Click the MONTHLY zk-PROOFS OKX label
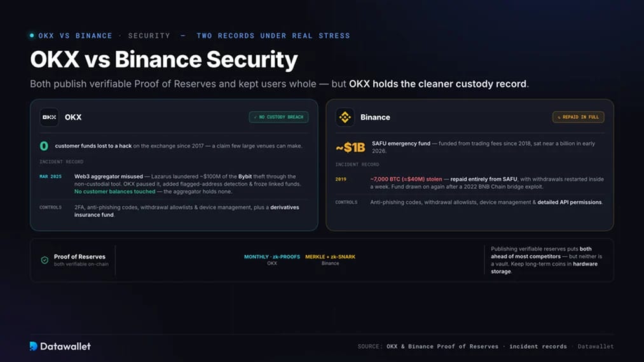This screenshot has width=644, height=362. coord(272,260)
